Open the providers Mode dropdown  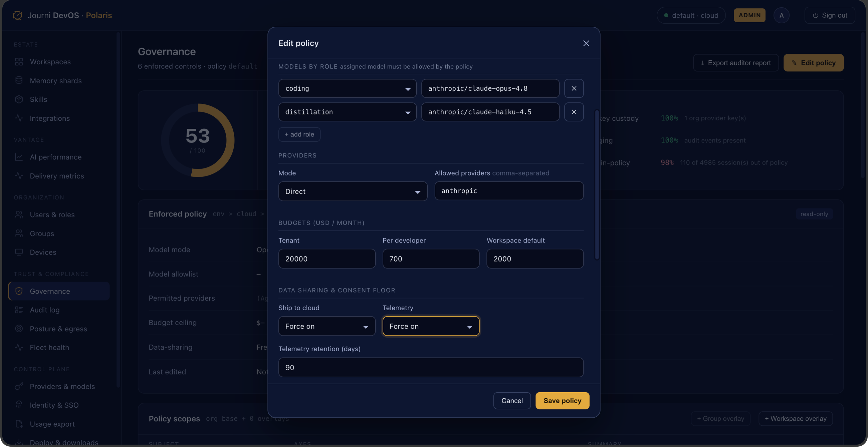(353, 191)
